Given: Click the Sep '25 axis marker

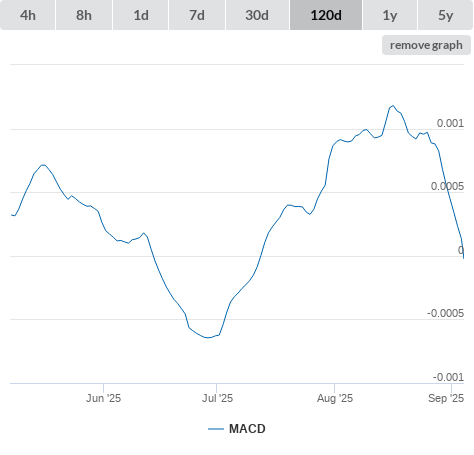Looking at the screenshot, I should click(x=446, y=398).
